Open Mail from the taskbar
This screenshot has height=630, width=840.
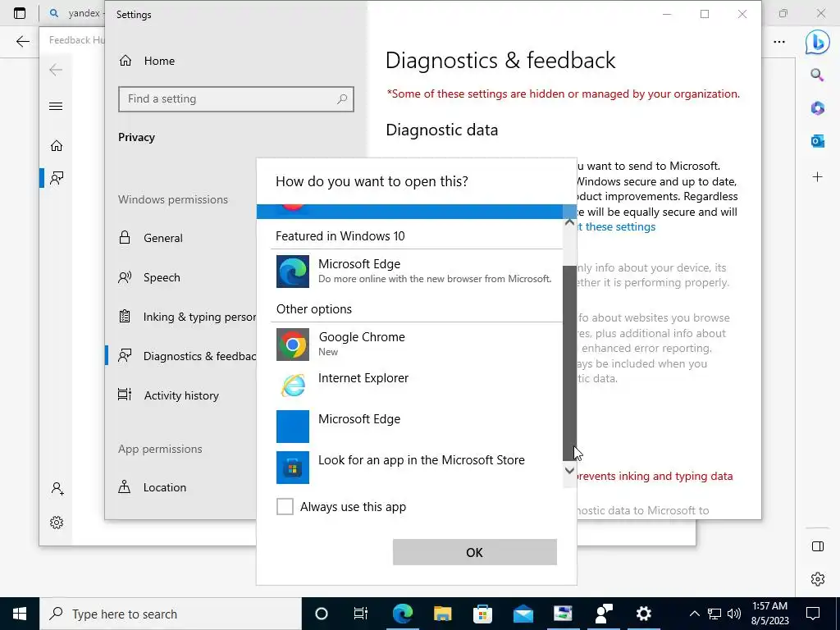(523, 614)
